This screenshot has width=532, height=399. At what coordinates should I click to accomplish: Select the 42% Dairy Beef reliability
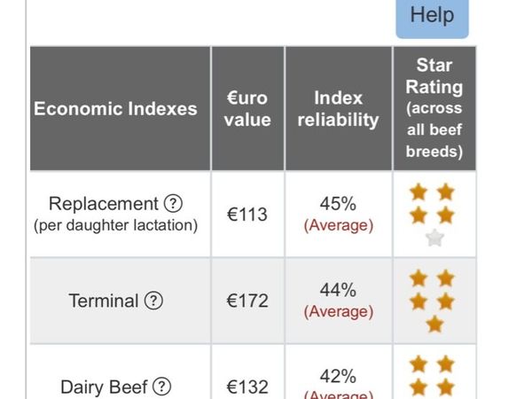338,376
